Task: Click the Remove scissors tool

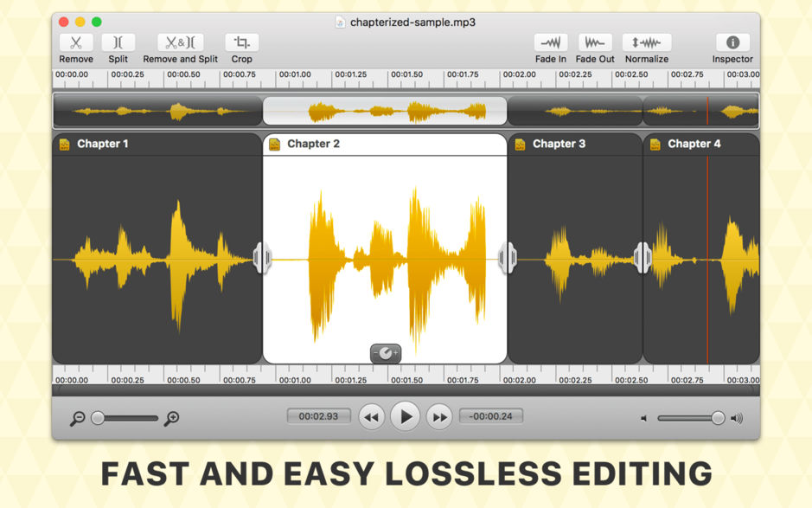Action: point(76,42)
